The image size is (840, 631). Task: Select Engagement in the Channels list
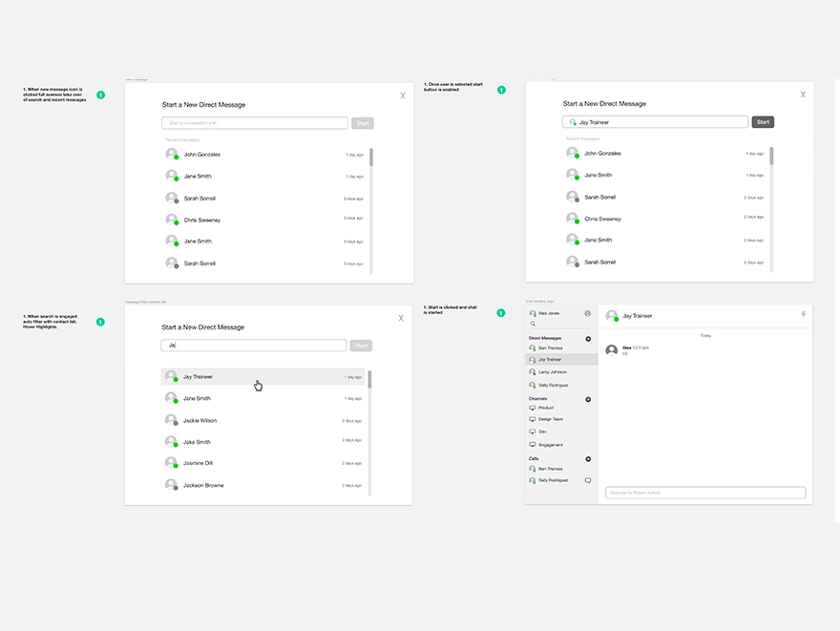pos(550,445)
